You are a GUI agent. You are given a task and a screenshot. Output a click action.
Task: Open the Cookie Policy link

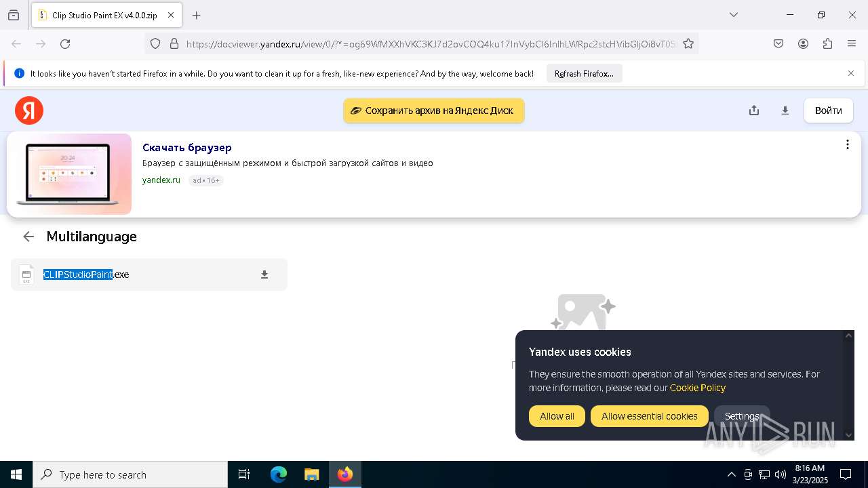(698, 388)
